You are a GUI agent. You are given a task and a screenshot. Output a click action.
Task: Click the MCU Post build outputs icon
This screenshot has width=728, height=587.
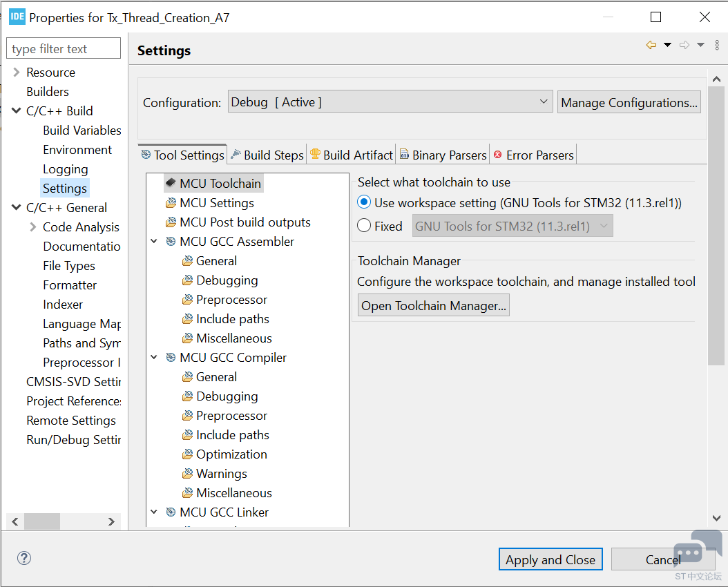[x=171, y=222]
